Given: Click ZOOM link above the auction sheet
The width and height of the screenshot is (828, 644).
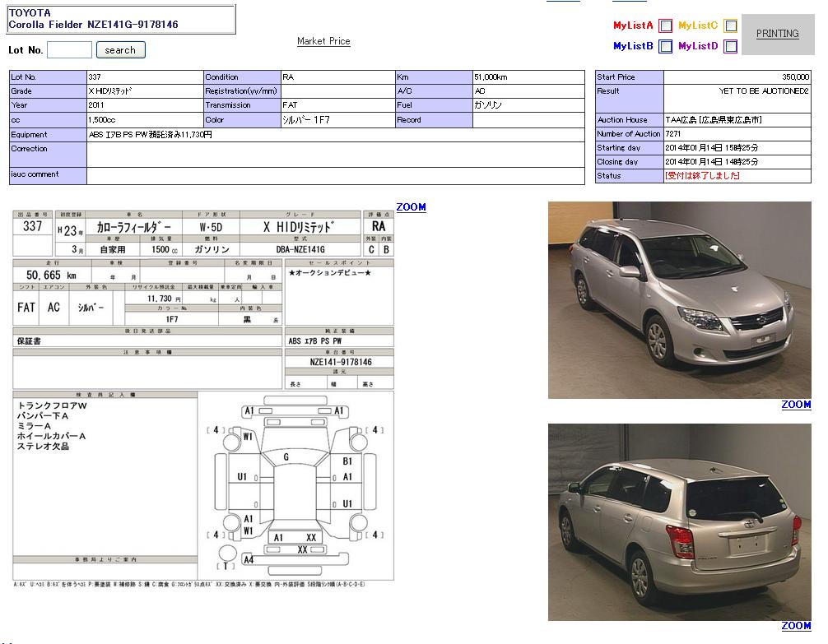Looking at the screenshot, I should click(x=411, y=207).
